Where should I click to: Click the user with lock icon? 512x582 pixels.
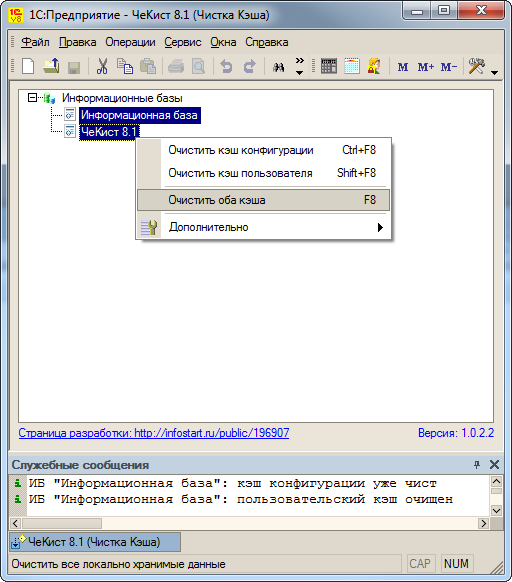[374, 66]
